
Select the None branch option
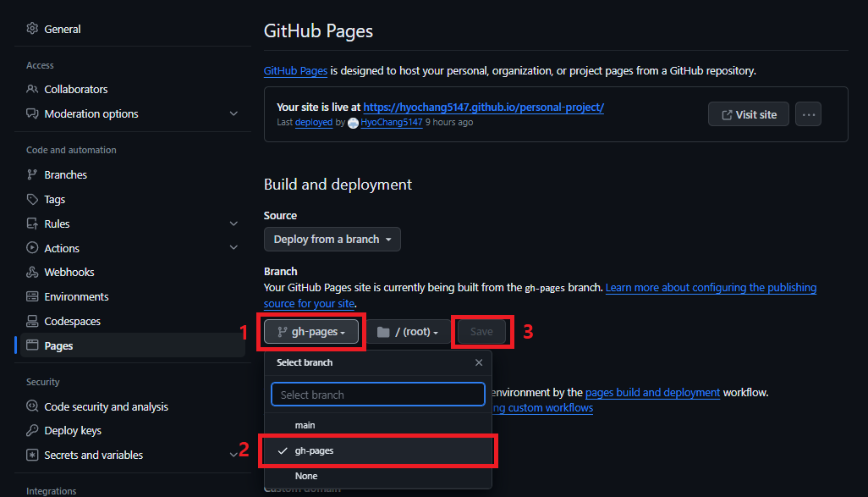(378, 476)
